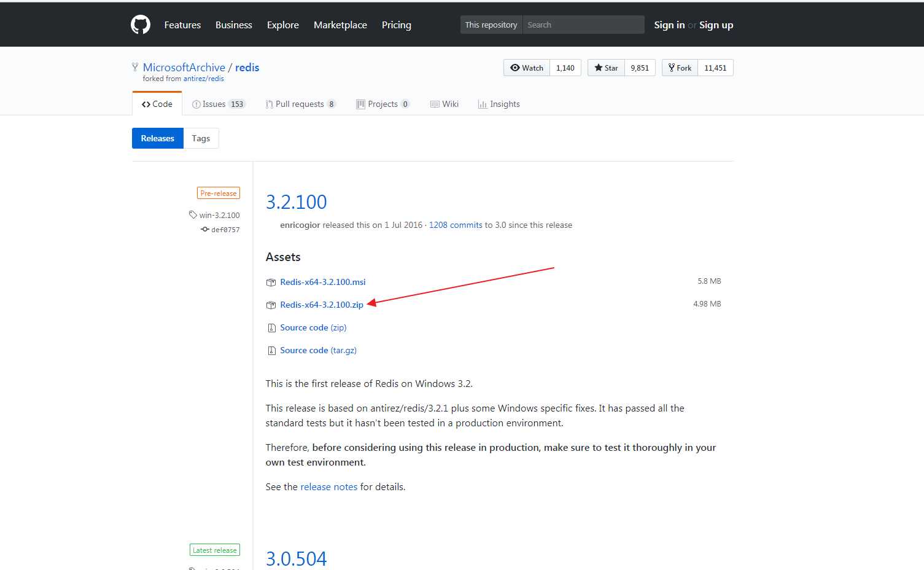The width and height of the screenshot is (924, 570).
Task: Open Marketplace in the top navigation
Action: [340, 25]
